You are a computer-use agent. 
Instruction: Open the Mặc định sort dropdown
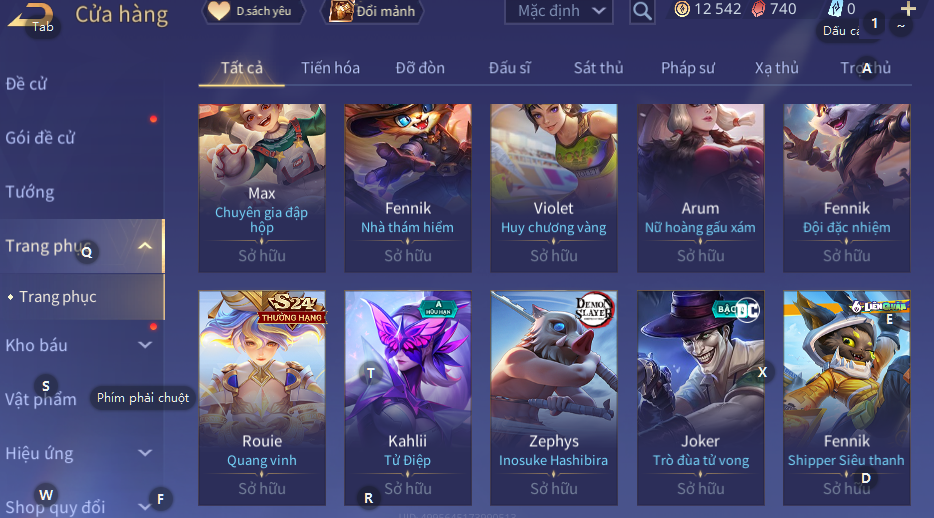click(x=559, y=11)
